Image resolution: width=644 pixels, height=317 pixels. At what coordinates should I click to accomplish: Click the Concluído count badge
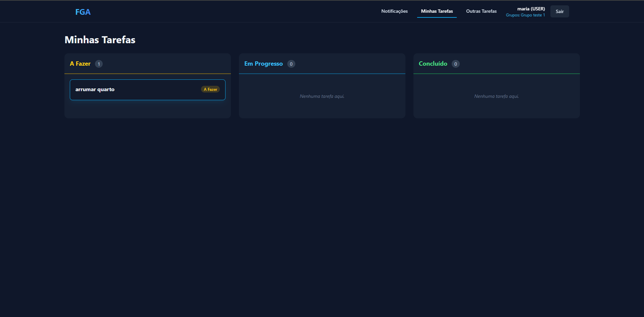click(455, 64)
